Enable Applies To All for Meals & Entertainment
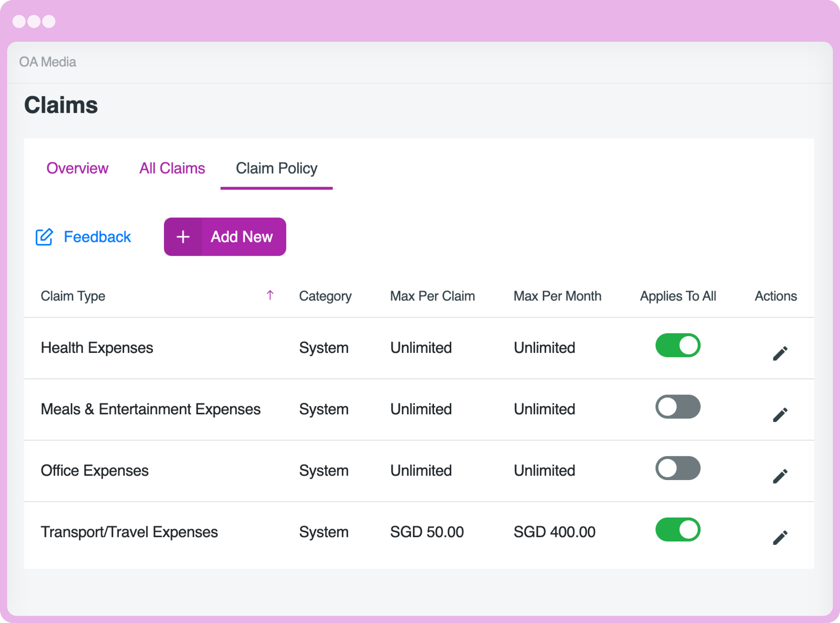Screen dimensions: 840x623 click(677, 407)
